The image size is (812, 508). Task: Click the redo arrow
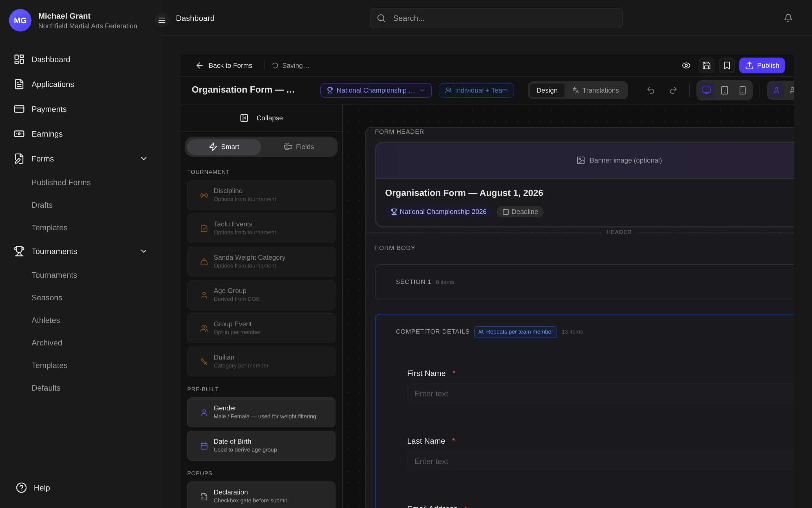tap(673, 90)
